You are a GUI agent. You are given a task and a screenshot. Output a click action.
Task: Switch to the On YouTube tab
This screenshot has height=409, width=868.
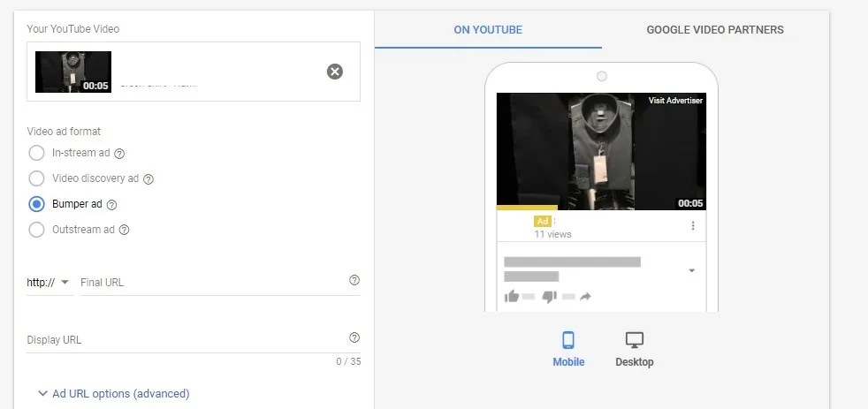(488, 30)
